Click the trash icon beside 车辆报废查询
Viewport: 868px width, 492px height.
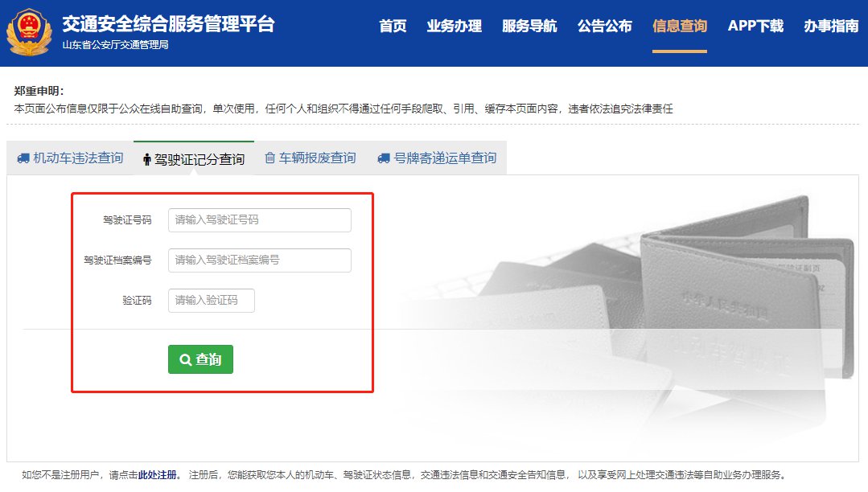[x=269, y=158]
